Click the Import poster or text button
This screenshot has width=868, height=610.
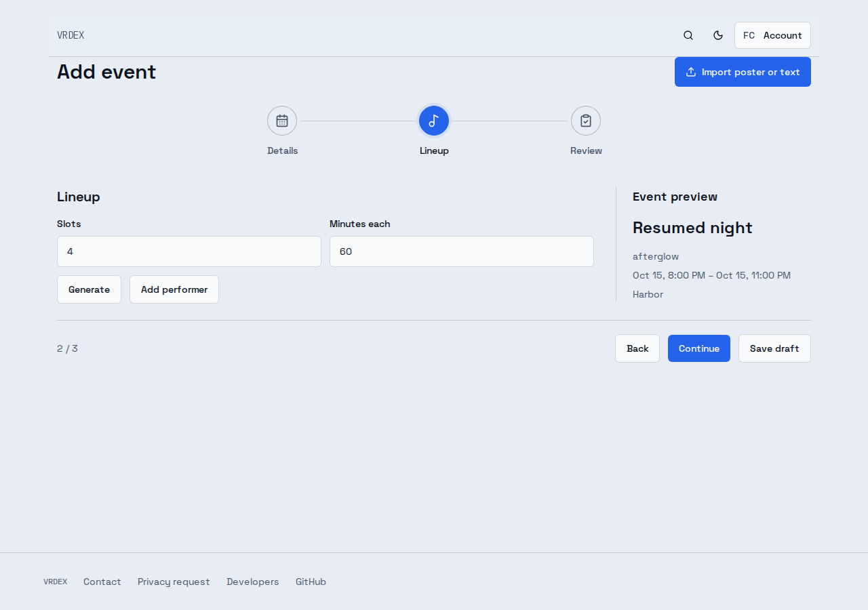(x=743, y=72)
